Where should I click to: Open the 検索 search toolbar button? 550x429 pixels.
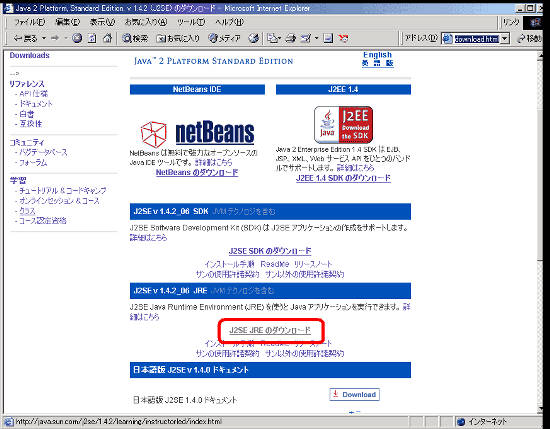pos(135,38)
